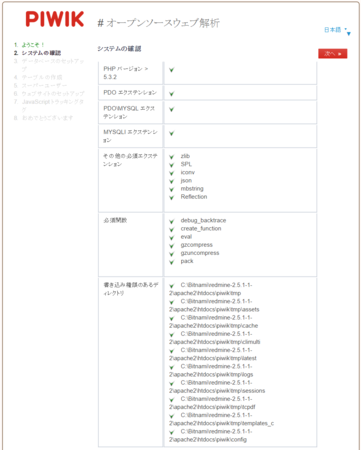Click the piwik\tmp\sessions directory path
The width and height of the screenshot is (361, 450).
click(x=217, y=387)
